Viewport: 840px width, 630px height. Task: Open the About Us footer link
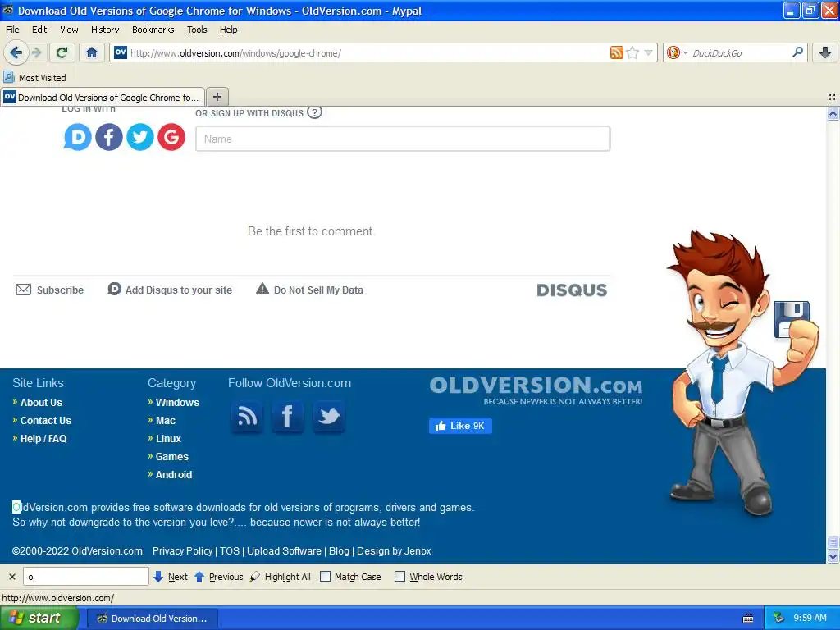41,402
